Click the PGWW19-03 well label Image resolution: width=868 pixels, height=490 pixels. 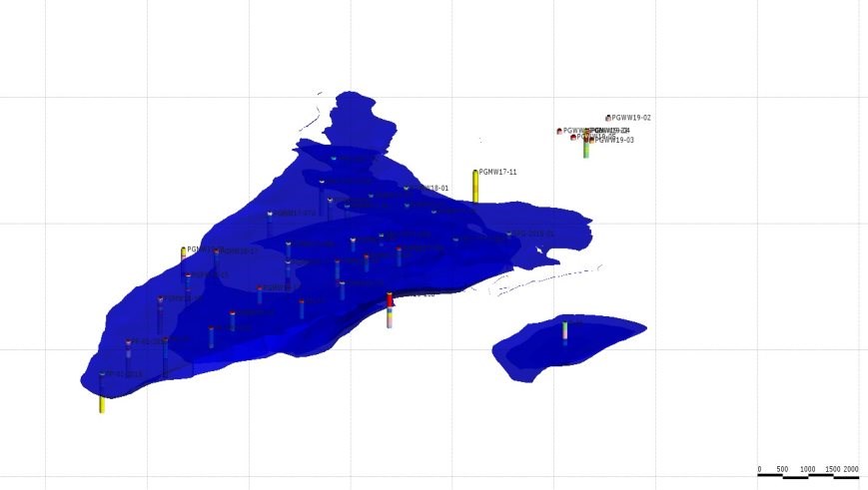(x=614, y=141)
